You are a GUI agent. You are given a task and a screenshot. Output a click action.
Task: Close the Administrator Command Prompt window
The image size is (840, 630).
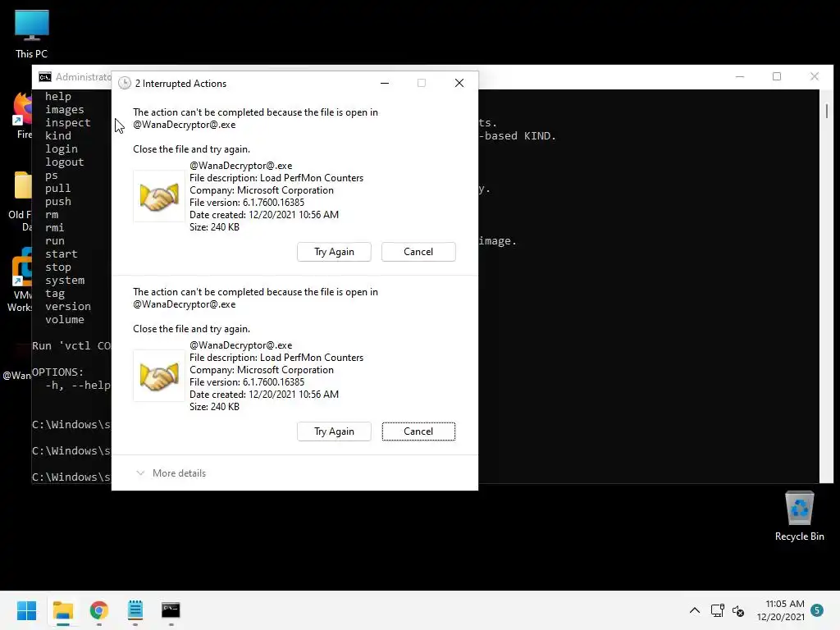coord(815,76)
